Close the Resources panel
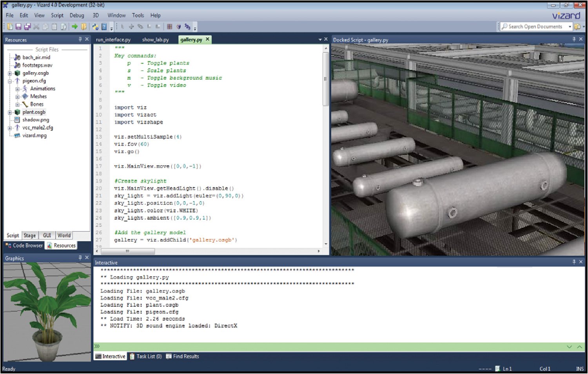 (87, 39)
